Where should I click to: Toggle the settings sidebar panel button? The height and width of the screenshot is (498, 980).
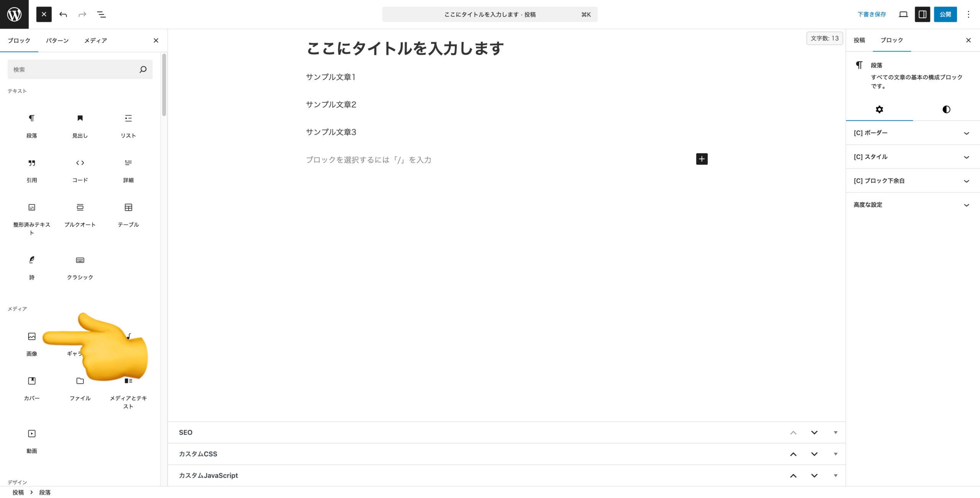[922, 15]
